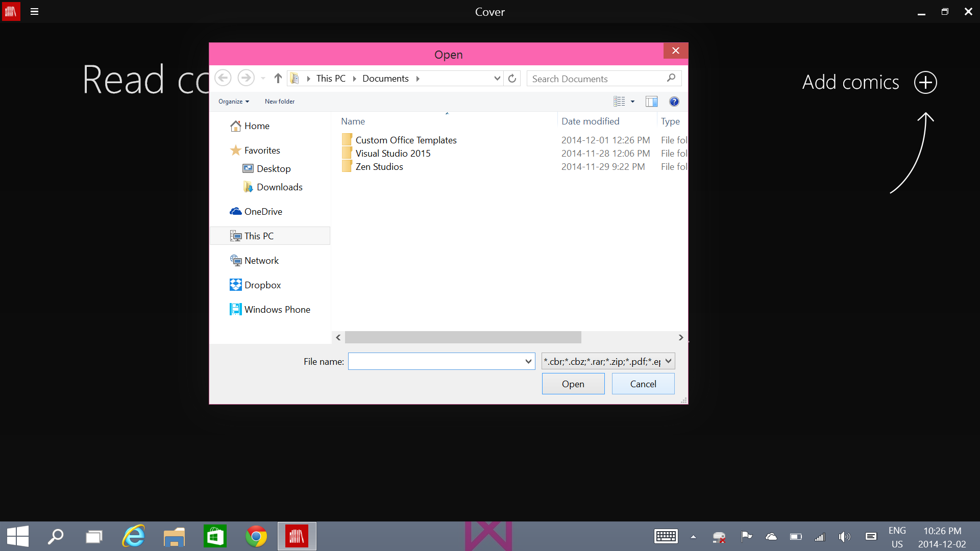Open the hamburger menu in Cover
The image size is (980, 551).
(34, 11)
